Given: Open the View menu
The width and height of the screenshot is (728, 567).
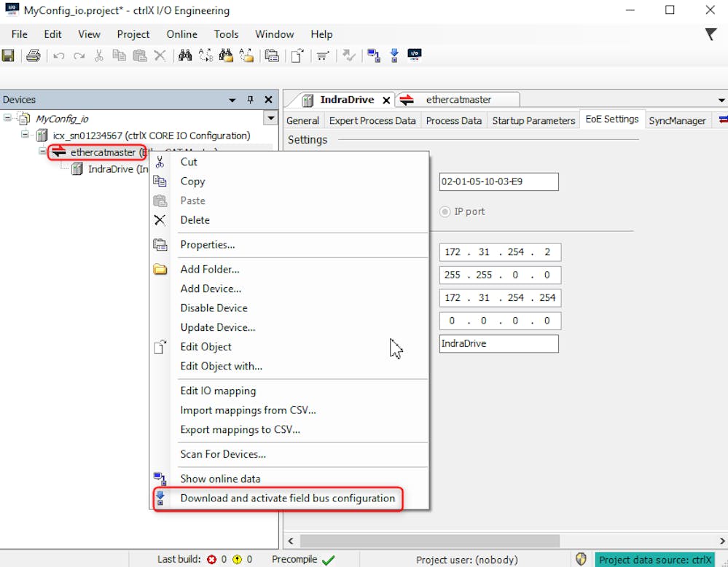Looking at the screenshot, I should point(89,34).
